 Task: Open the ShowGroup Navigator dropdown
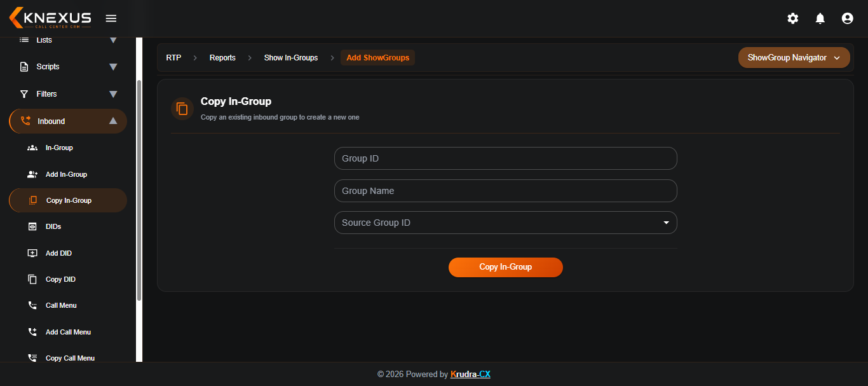pos(794,58)
